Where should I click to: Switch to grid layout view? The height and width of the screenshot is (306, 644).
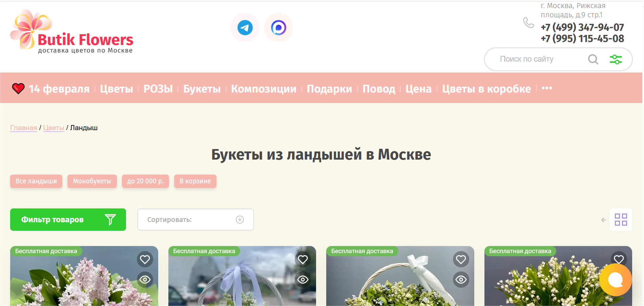click(621, 220)
